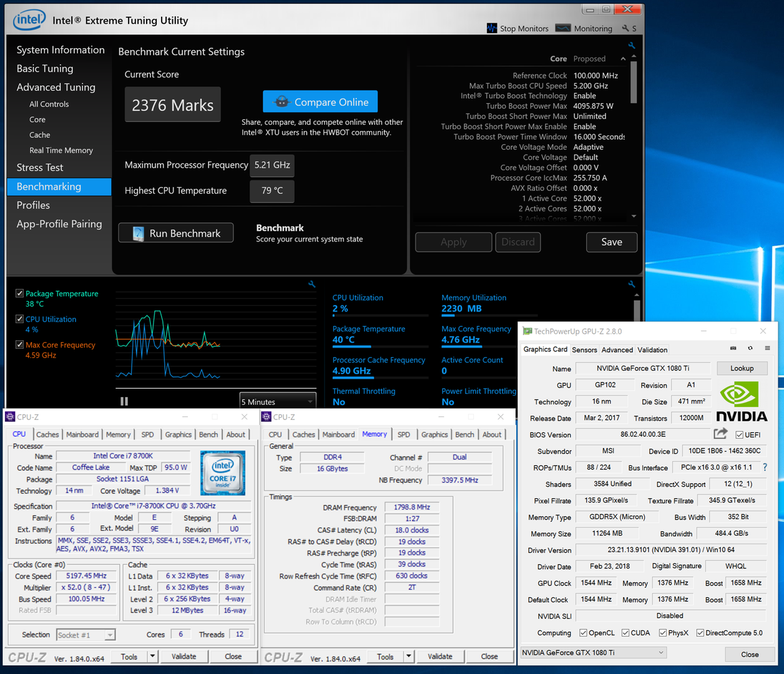The height and width of the screenshot is (674, 784).
Task: Click the Bus Interface question mark in GPU-Z
Action: 765,467
